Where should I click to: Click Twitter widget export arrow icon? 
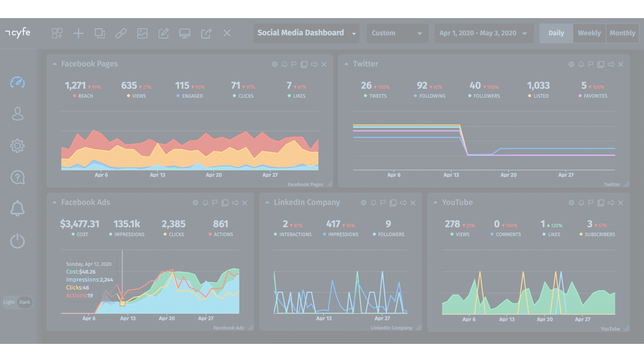point(611,64)
